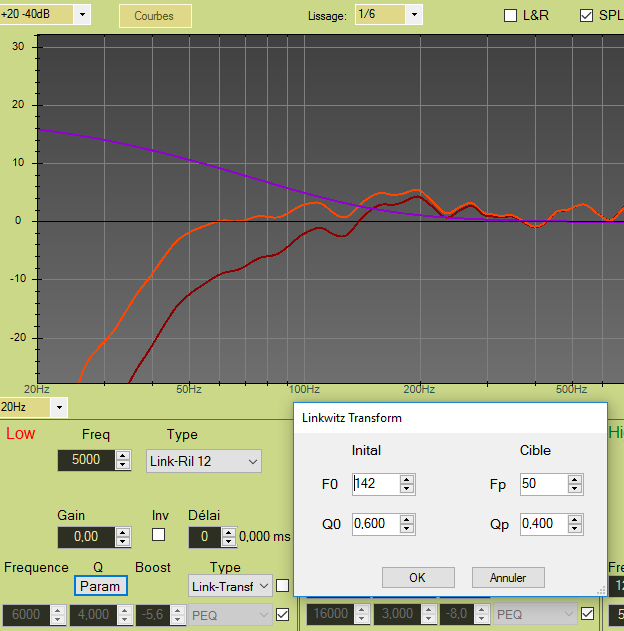Click the Qp target value field
This screenshot has height=631, width=624.
point(543,524)
